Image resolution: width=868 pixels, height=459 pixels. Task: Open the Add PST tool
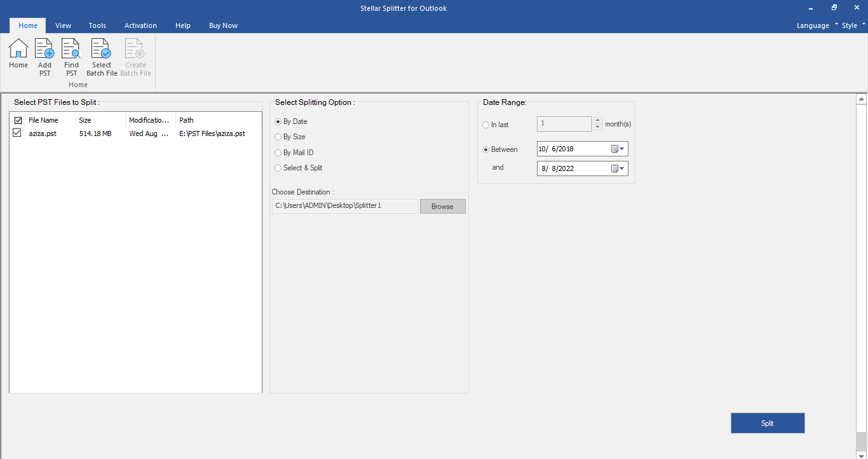[x=44, y=57]
